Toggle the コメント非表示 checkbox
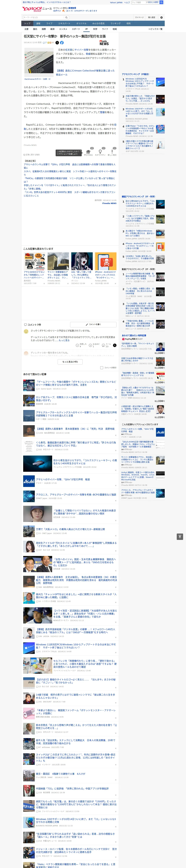 click(x=102, y=368)
